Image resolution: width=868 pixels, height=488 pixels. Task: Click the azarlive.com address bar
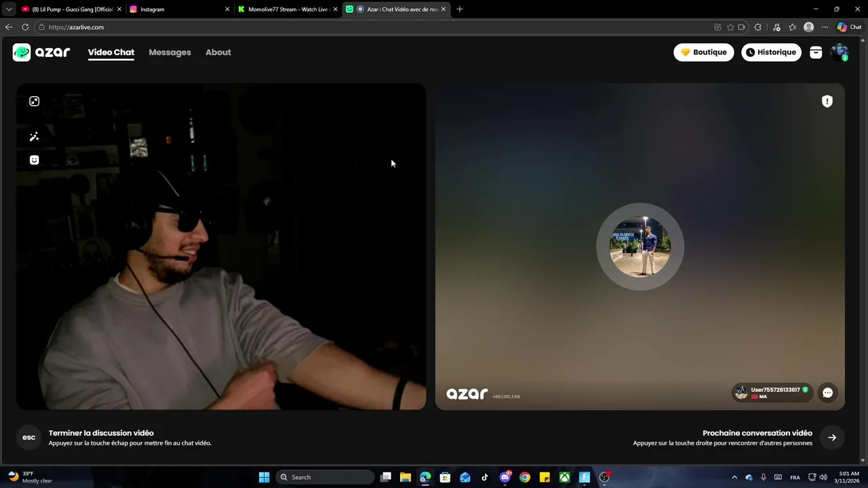(x=373, y=27)
